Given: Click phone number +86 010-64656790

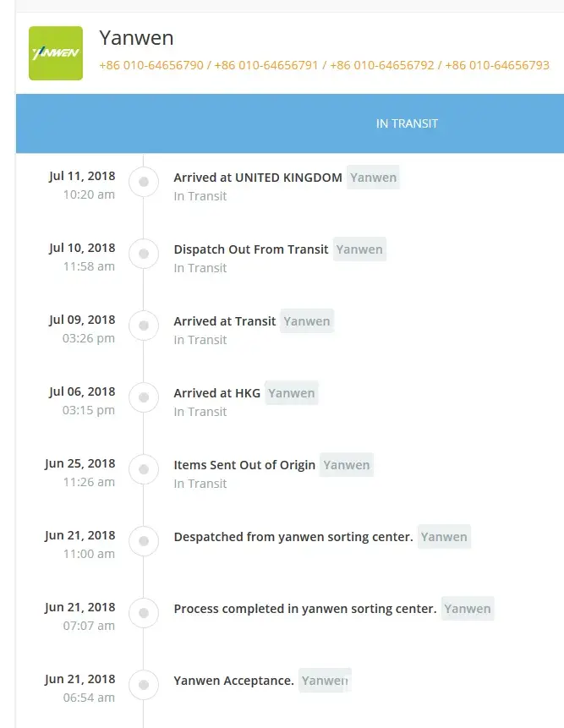Looking at the screenshot, I should point(151,65).
